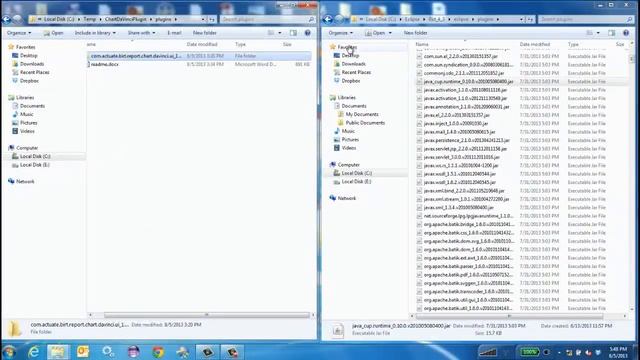Click Open in right window toolbar
Screen dimensions: 640x360
375,33
